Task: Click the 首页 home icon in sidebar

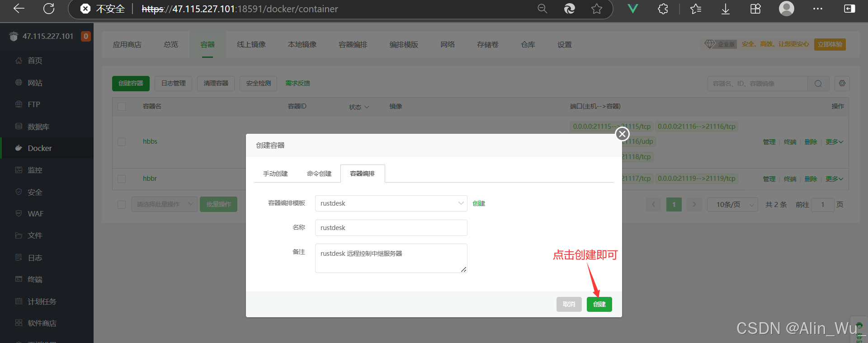Action: click(19, 61)
